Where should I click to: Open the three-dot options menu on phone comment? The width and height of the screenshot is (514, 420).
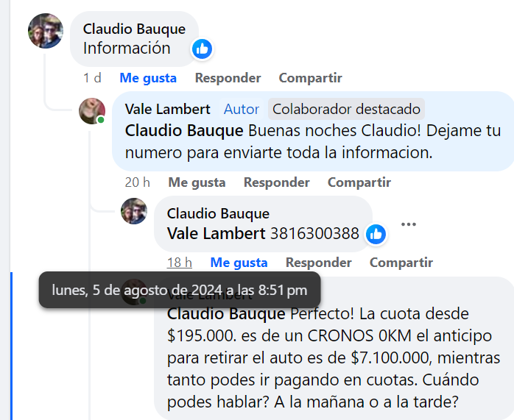click(409, 224)
